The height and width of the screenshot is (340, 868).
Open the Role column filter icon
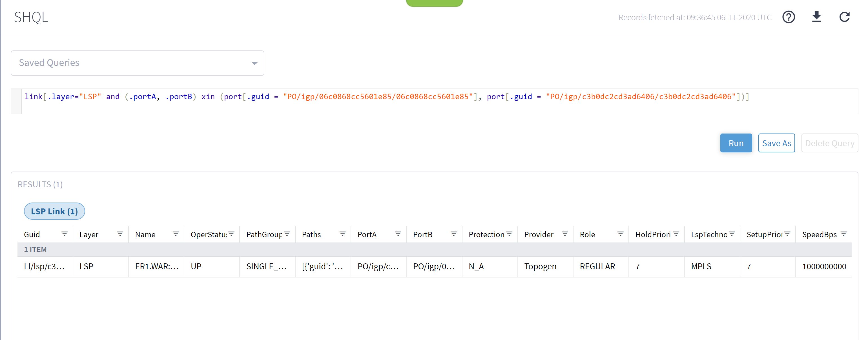coord(620,234)
